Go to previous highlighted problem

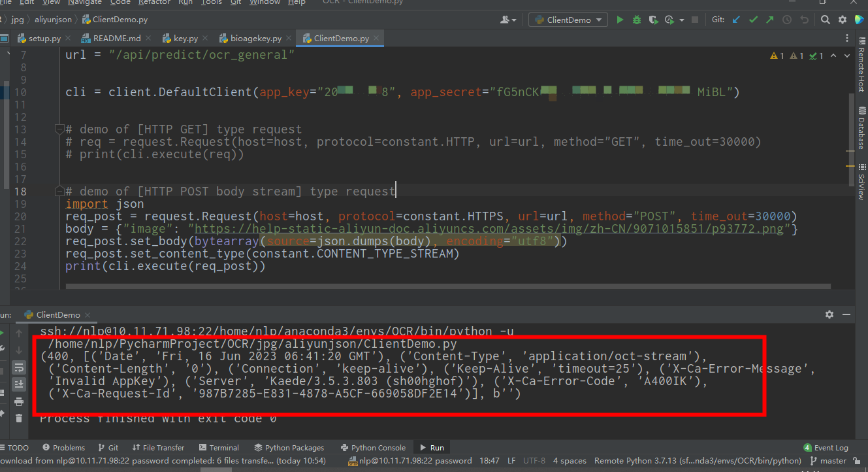point(833,56)
